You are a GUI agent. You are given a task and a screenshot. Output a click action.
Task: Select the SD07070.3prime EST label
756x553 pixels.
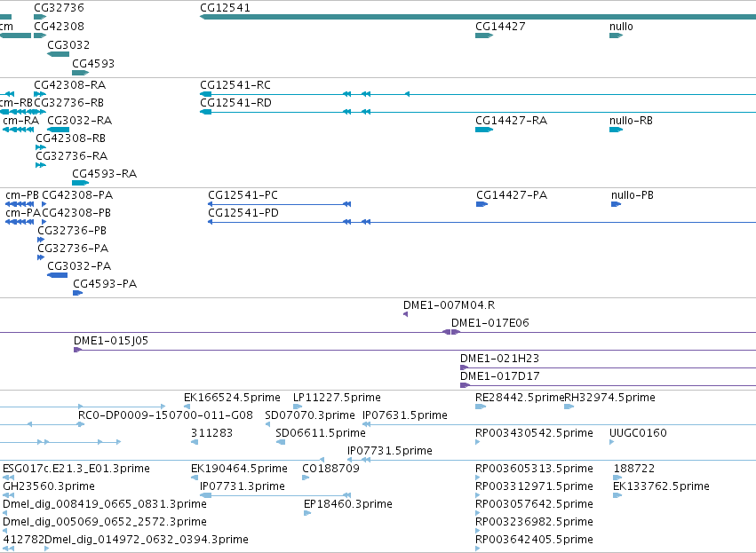310,415
